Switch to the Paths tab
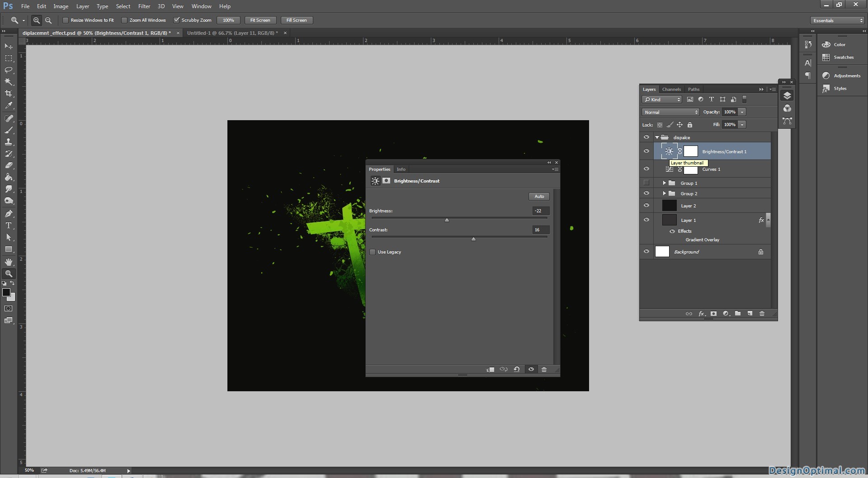Viewport: 868px width, 478px height. (x=693, y=89)
